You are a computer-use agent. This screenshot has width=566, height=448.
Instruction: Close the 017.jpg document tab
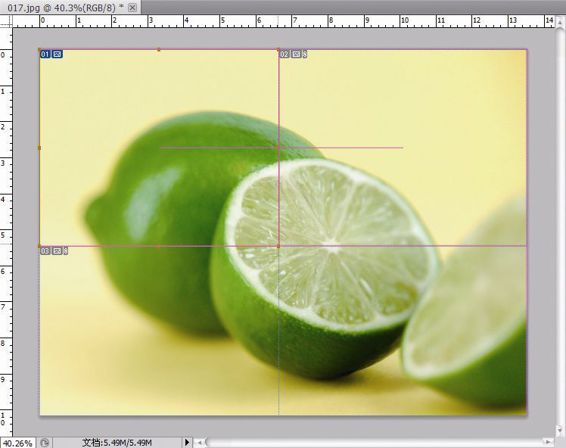132,8
